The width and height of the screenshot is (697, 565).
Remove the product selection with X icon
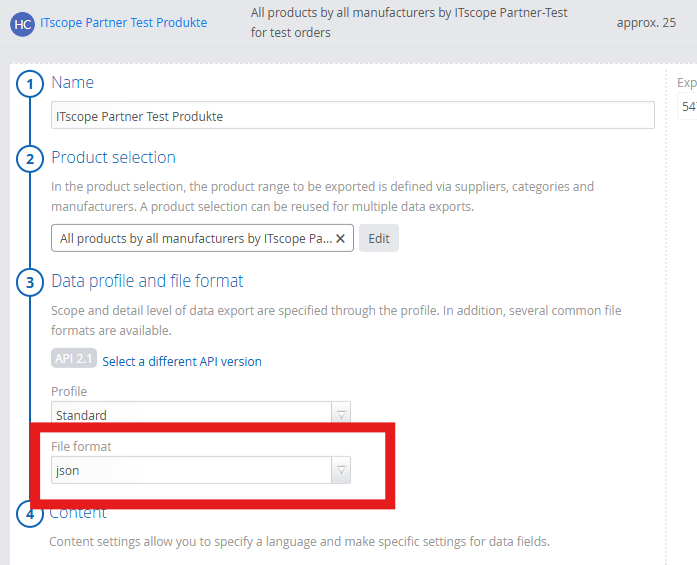[340, 239]
